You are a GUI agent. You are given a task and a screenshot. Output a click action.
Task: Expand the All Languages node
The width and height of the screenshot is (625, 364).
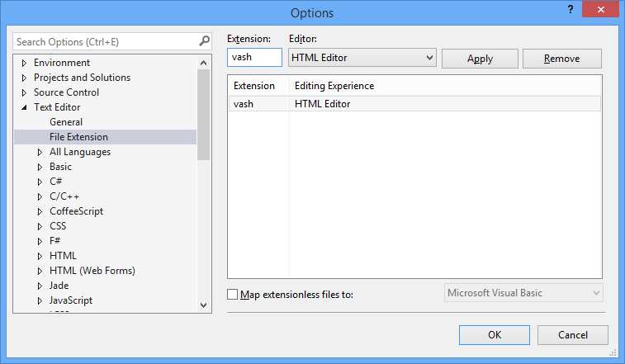pos(40,152)
